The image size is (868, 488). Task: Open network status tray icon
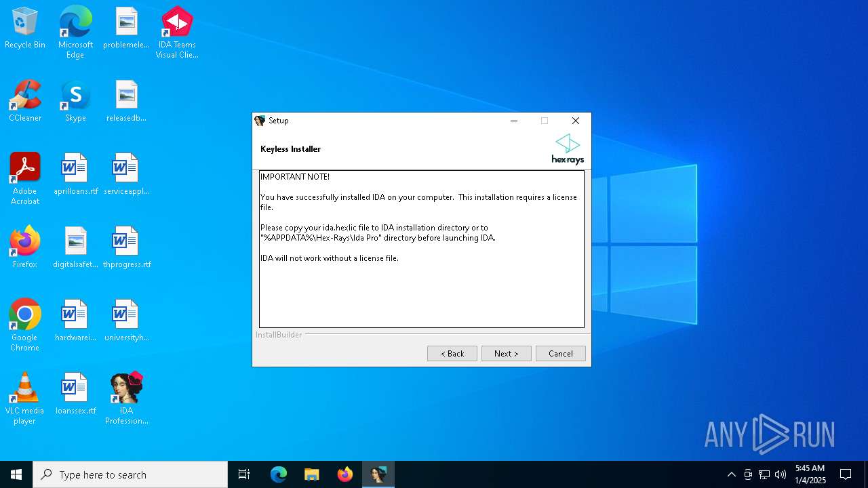764,474
